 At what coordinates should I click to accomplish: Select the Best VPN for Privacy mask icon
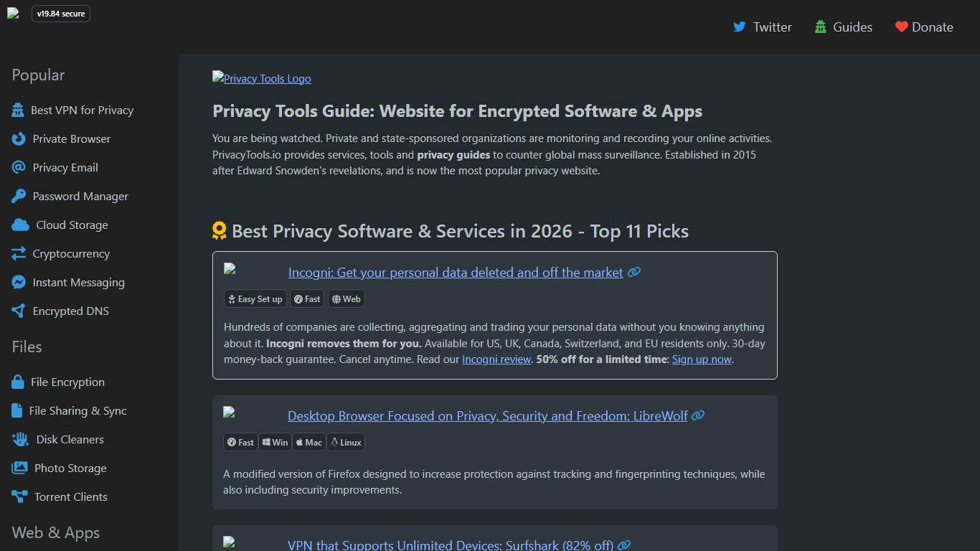click(19, 110)
